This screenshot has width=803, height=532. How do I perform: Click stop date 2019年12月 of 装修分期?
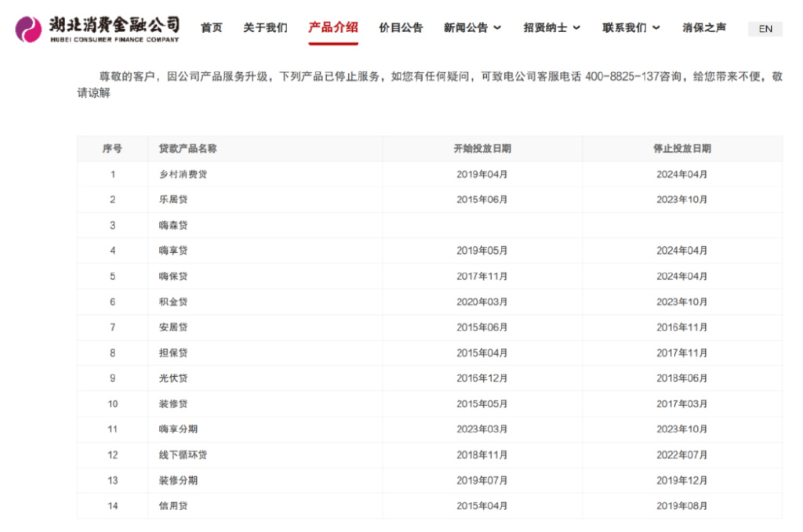tap(682, 480)
